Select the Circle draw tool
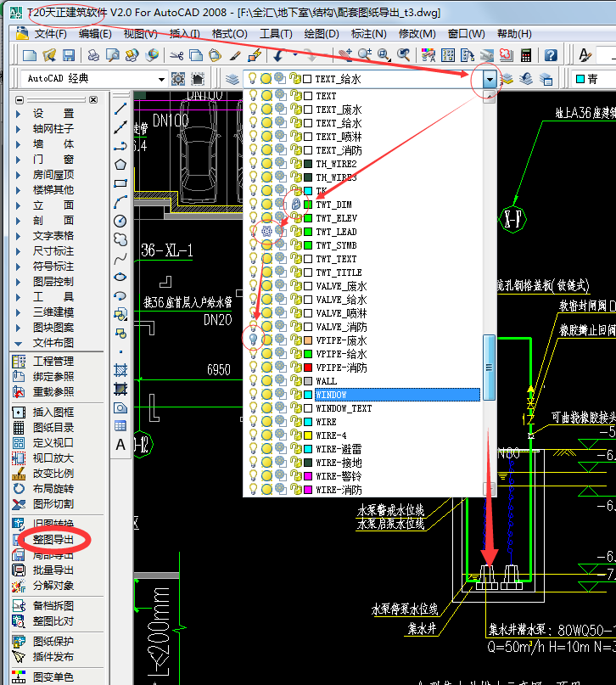The image size is (616, 685). pos(120,221)
